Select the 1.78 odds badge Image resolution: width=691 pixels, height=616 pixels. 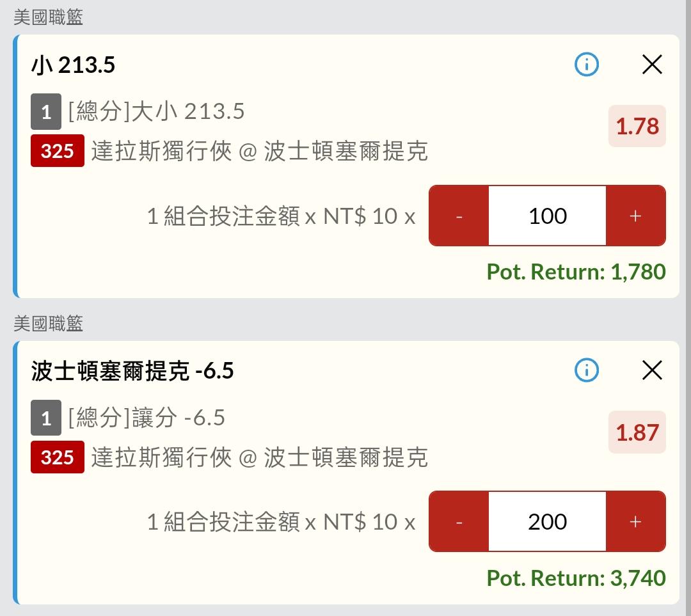pos(637,126)
